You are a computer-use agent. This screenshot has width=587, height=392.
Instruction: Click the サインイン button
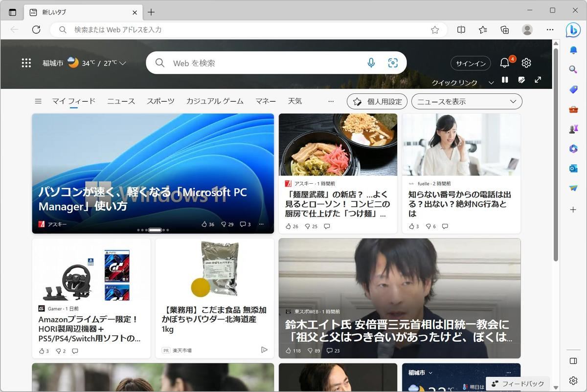tap(471, 63)
